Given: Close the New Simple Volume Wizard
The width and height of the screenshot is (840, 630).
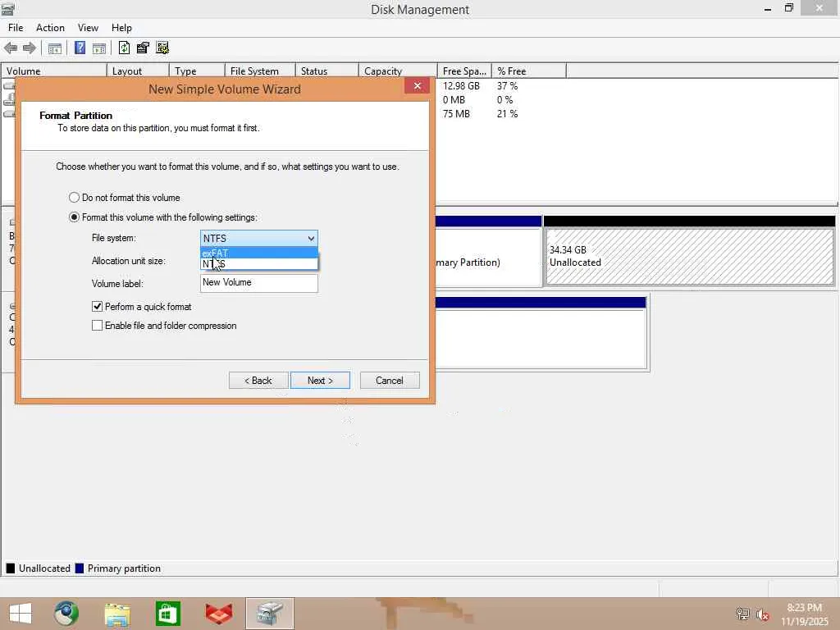Looking at the screenshot, I should coord(418,85).
